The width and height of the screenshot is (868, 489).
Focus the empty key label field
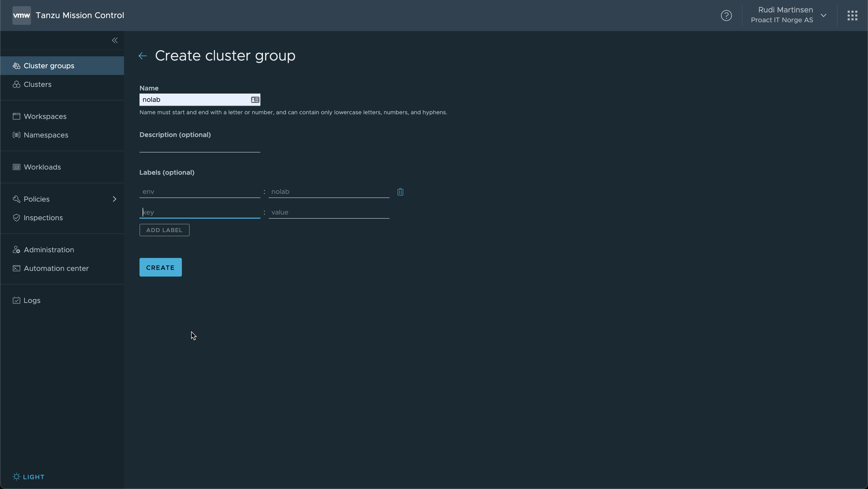click(x=200, y=212)
